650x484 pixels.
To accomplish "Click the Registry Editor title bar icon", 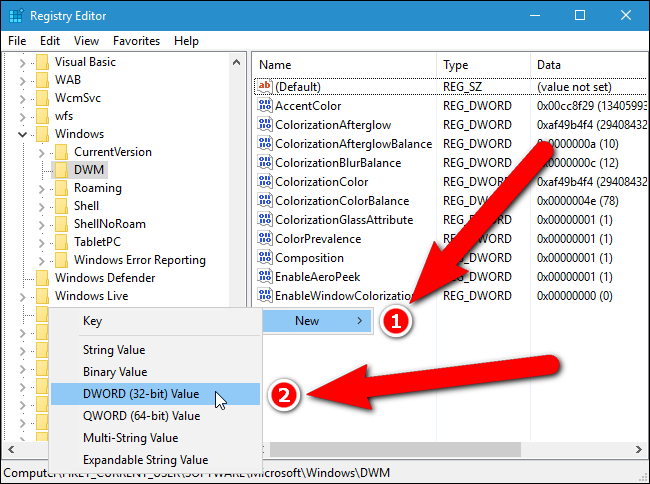I will [16, 16].
